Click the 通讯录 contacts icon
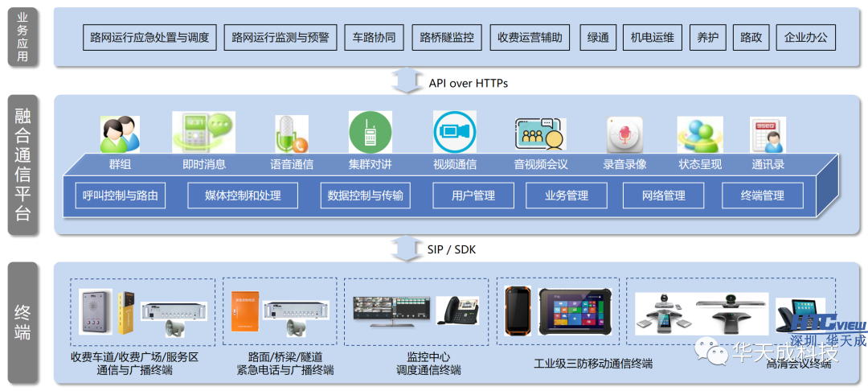This screenshot has height=391, width=868. (768, 134)
